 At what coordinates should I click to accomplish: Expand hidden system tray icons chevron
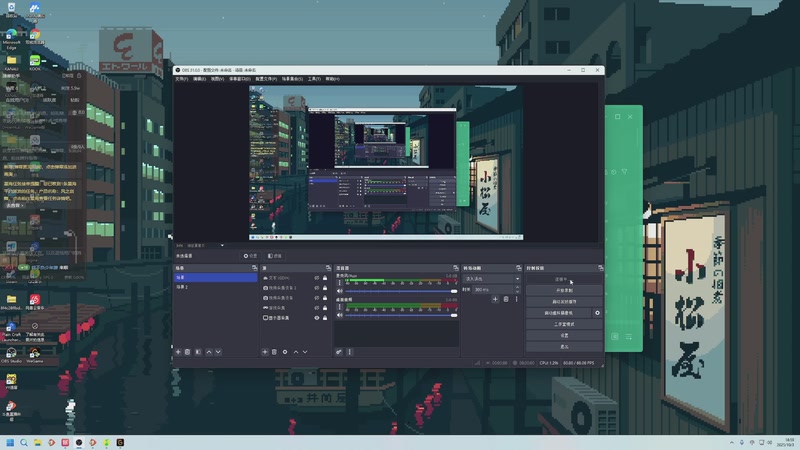[732, 443]
